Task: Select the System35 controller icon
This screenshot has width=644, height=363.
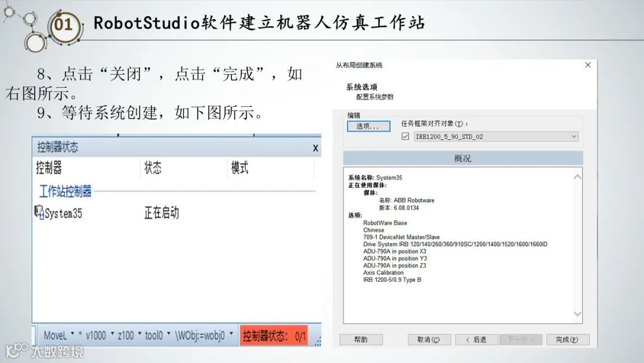Action: pos(39,212)
